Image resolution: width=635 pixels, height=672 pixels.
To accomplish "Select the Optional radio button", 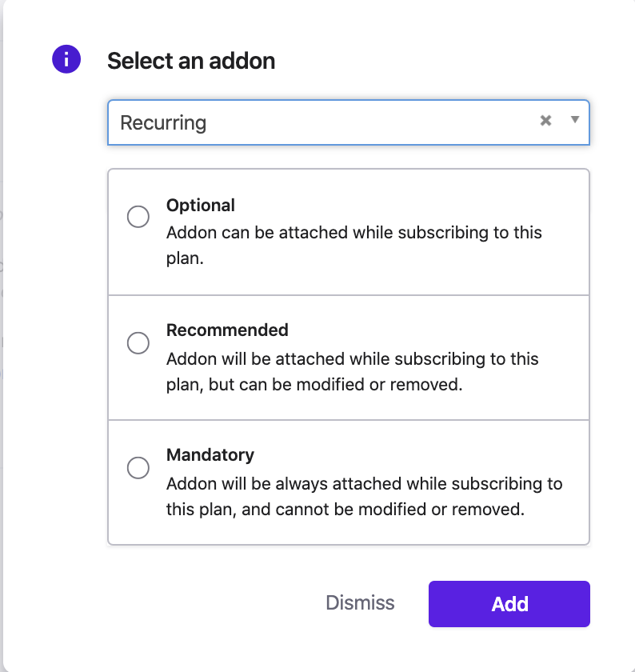I will click(138, 217).
